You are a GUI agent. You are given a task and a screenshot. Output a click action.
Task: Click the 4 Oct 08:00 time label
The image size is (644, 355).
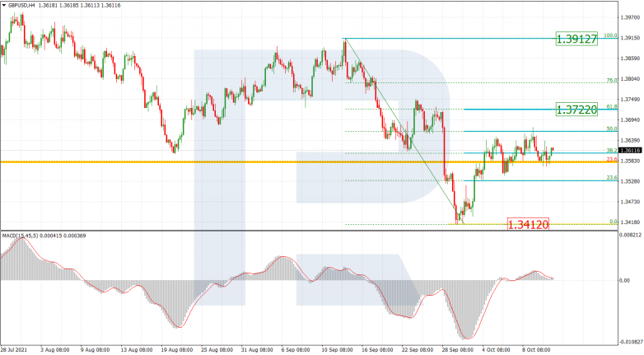[x=496, y=350]
